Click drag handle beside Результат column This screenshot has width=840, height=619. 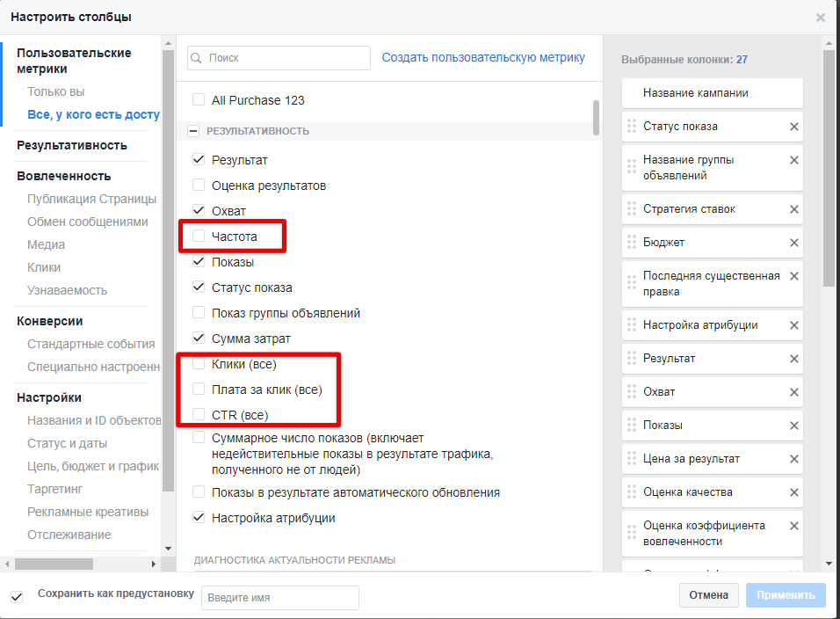coord(631,359)
